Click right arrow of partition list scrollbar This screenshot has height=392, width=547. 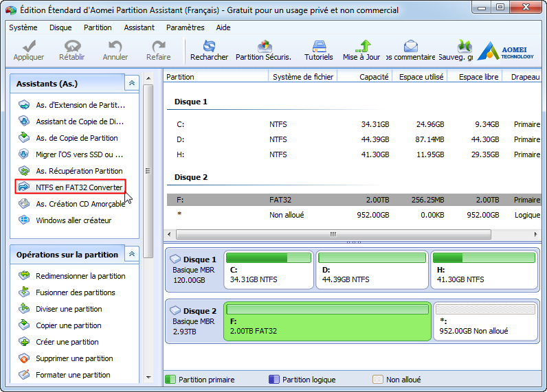535,234
